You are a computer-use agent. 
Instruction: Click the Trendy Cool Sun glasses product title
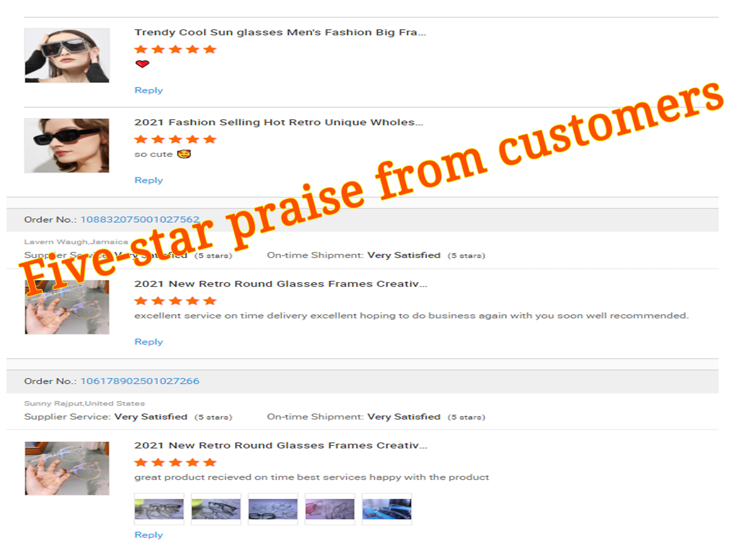pos(280,32)
